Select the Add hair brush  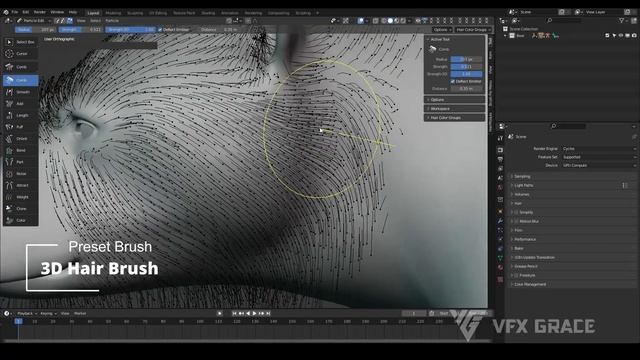point(21,104)
